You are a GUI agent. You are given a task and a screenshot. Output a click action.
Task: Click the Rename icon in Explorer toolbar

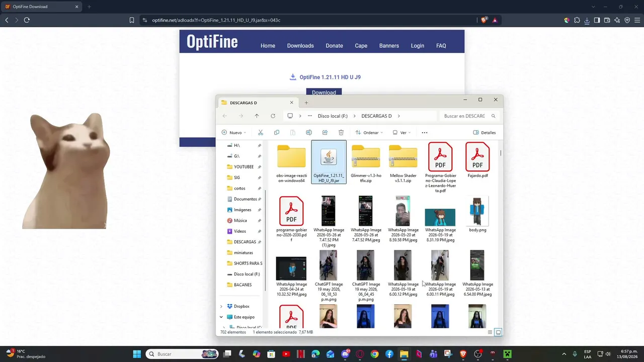tap(309, 133)
